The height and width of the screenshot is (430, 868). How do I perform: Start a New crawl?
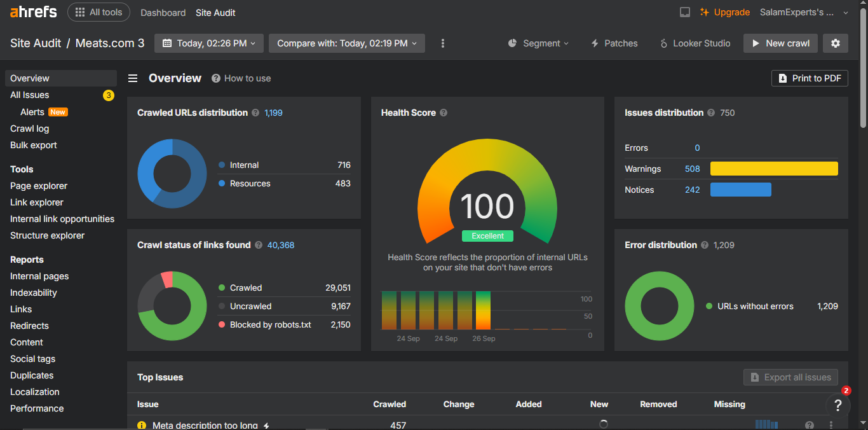click(780, 43)
